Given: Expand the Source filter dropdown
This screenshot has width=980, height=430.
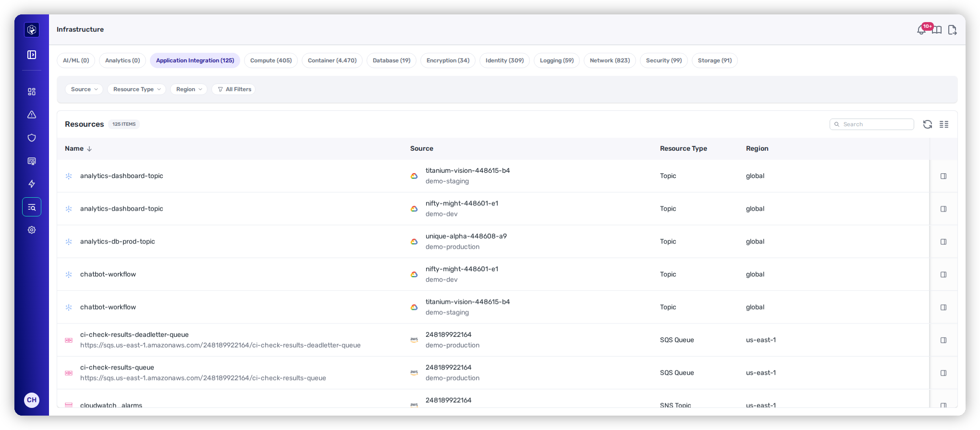Looking at the screenshot, I should point(84,89).
